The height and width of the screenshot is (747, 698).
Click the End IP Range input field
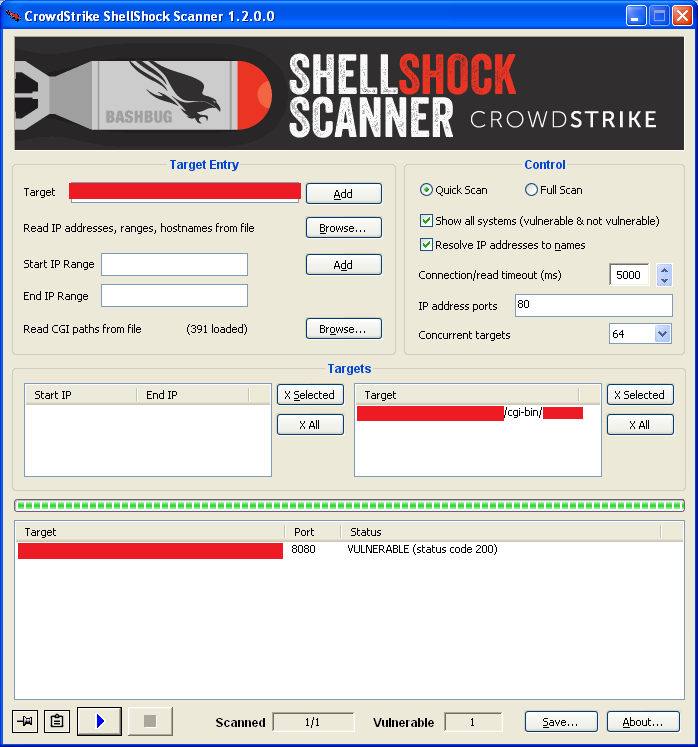pos(174,296)
